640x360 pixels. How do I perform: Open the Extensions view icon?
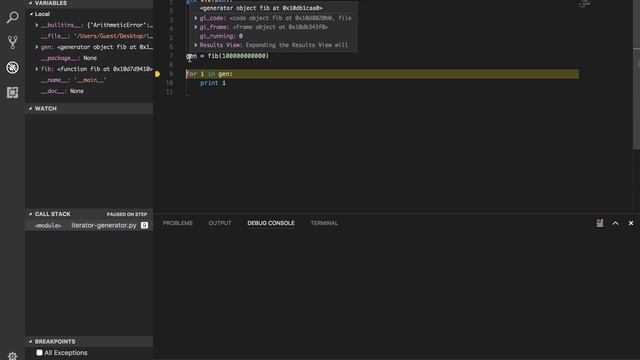[12, 93]
